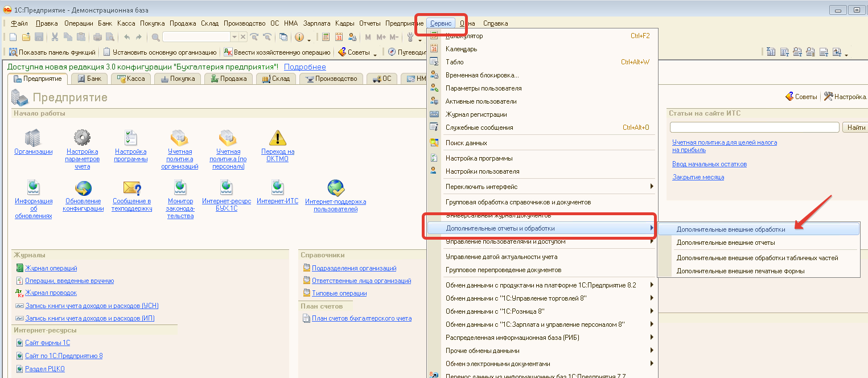Expand Советы toolbar dropdown arrow
This screenshot has height=378, width=868.
375,54
